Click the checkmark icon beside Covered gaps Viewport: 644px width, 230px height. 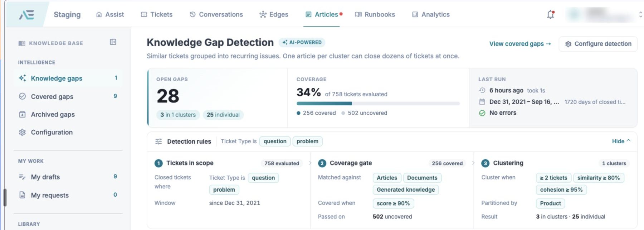(x=22, y=96)
